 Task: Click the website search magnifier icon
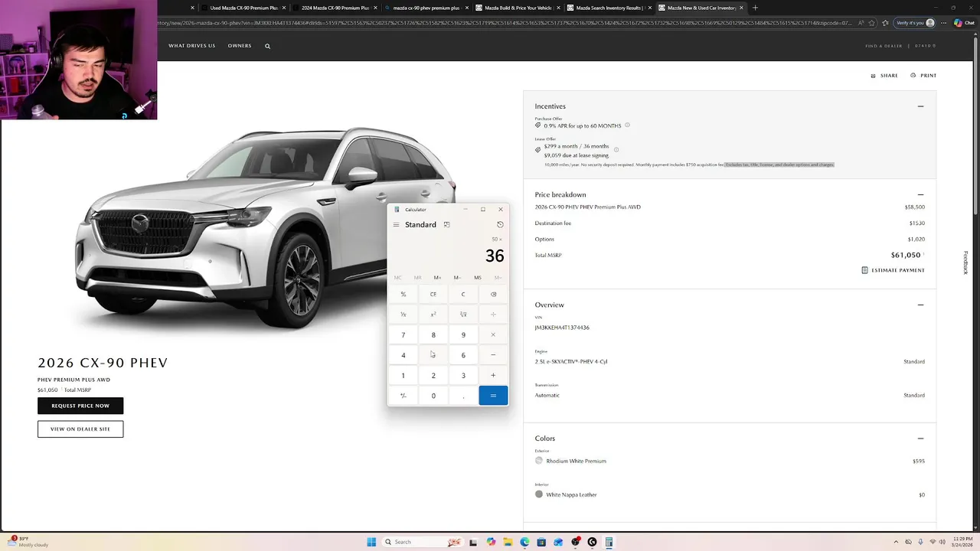(x=267, y=46)
